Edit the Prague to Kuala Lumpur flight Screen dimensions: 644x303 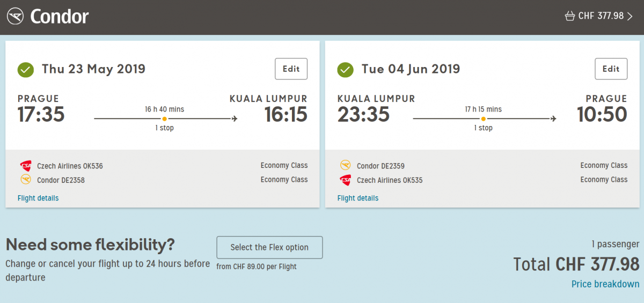[x=291, y=69]
